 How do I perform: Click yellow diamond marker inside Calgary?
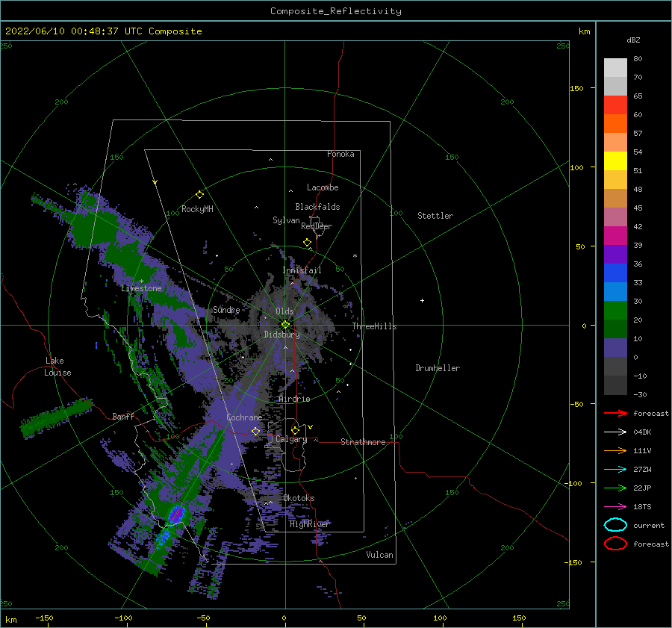coord(295,430)
